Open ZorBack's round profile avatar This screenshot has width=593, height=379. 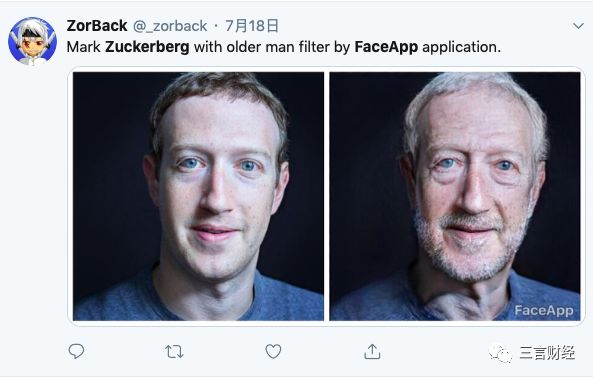(33, 41)
